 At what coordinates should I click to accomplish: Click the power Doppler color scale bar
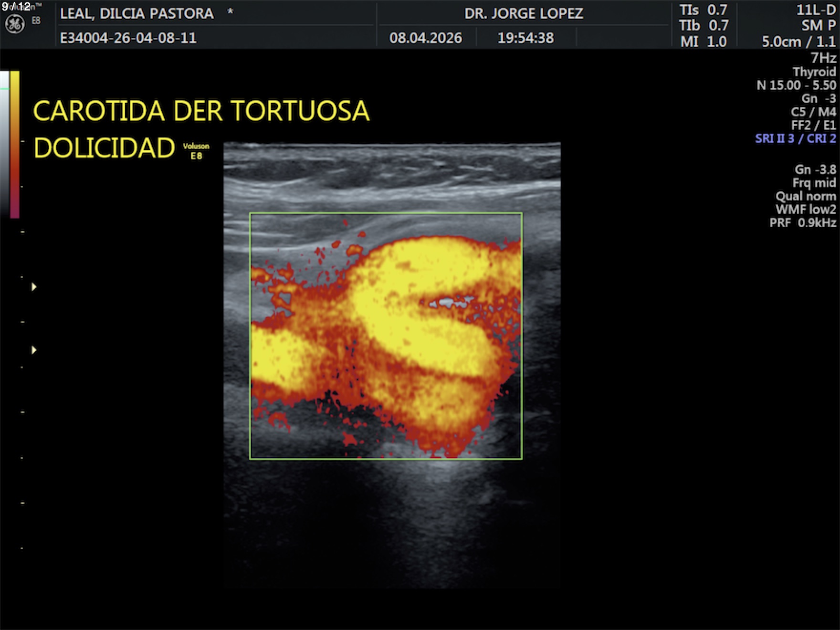(x=15, y=143)
